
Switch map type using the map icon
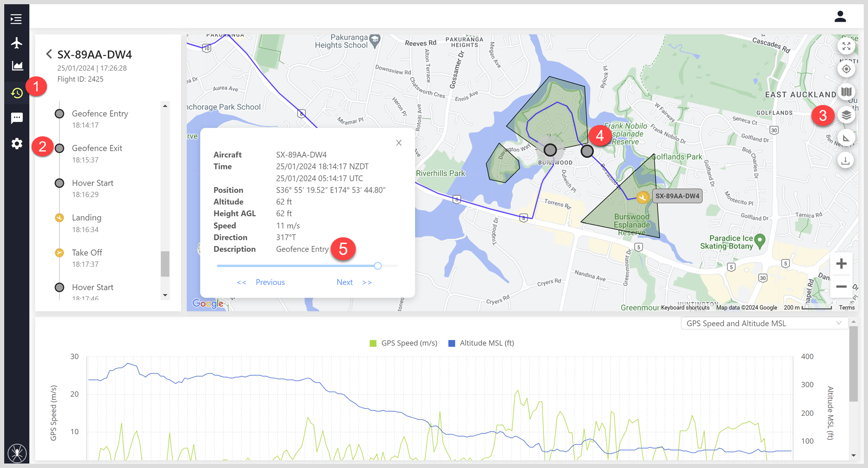pyautogui.click(x=846, y=92)
